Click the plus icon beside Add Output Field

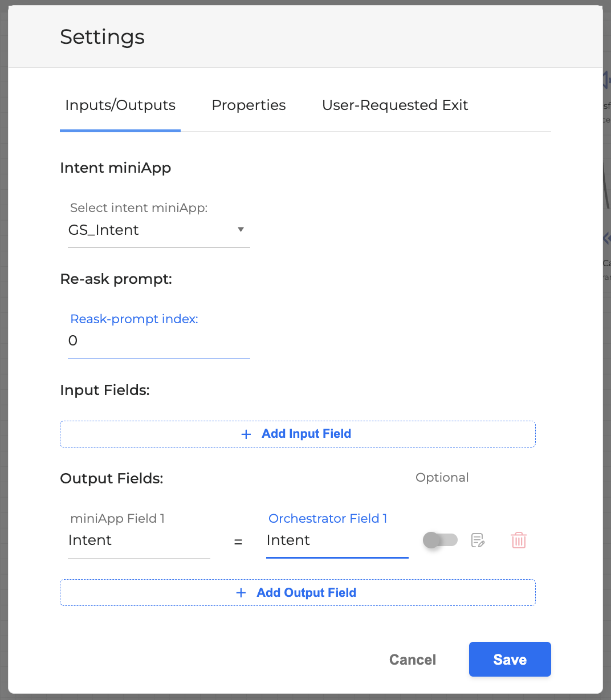pos(241,593)
